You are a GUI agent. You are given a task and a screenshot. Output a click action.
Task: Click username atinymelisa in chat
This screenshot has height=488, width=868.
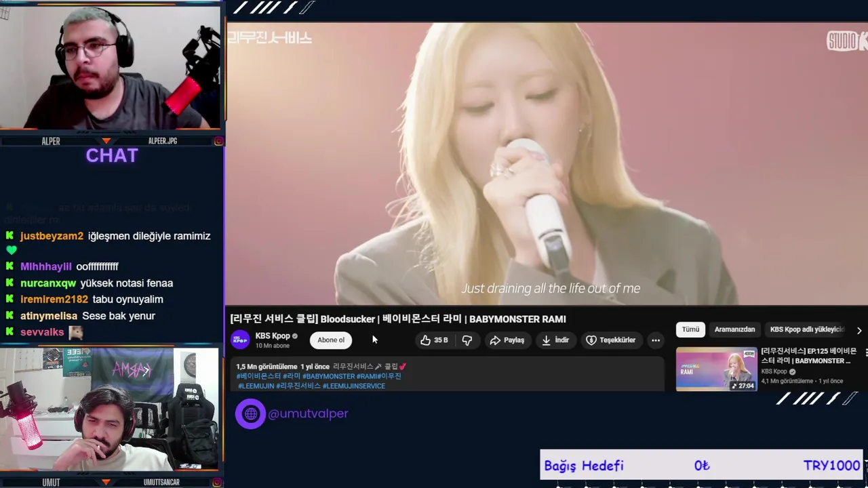(x=49, y=316)
